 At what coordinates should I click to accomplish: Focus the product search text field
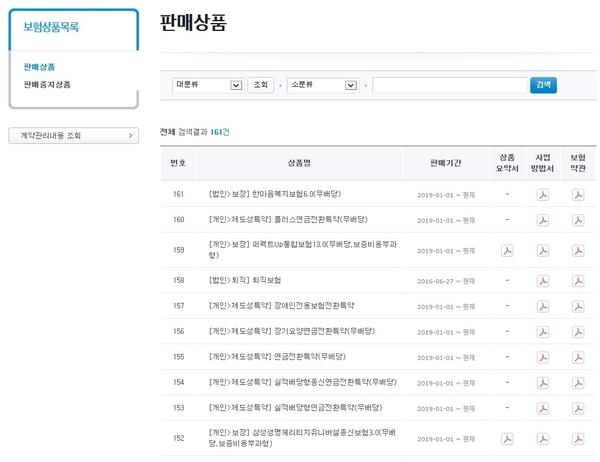pyautogui.click(x=450, y=85)
